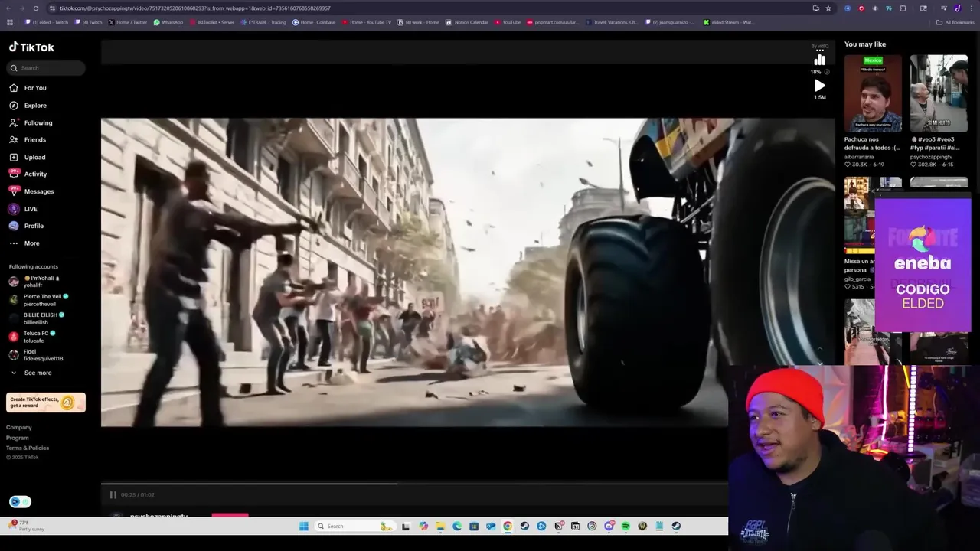Go to the Following feed
Image resolution: width=980 pixels, height=551 pixels.
[x=31, y=122]
